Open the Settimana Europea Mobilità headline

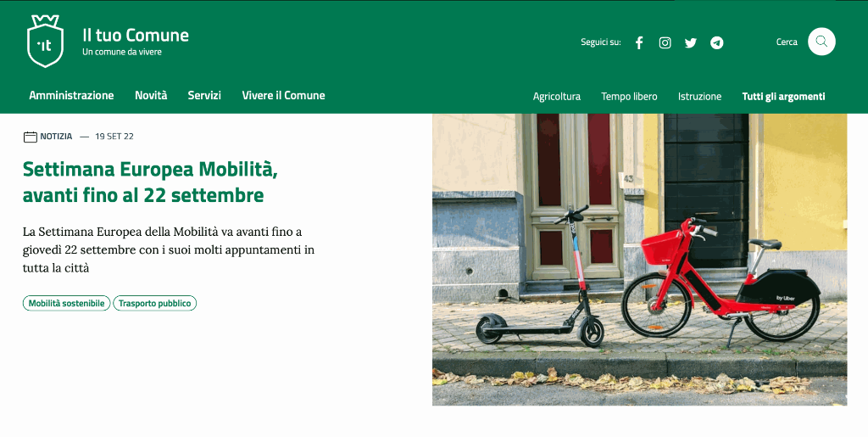point(150,182)
